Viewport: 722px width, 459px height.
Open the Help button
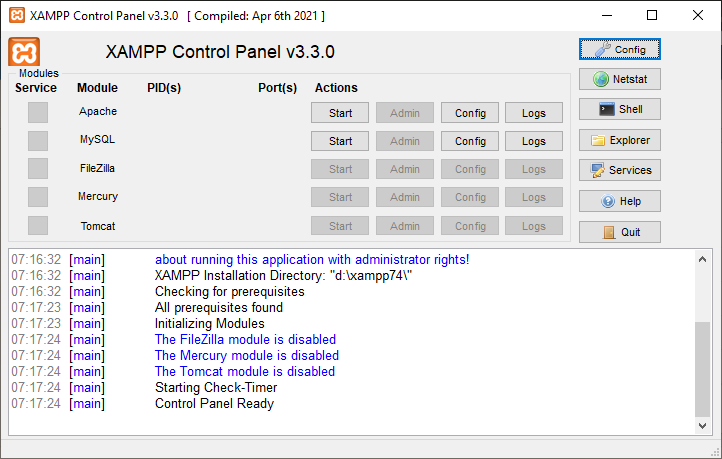[x=619, y=201]
